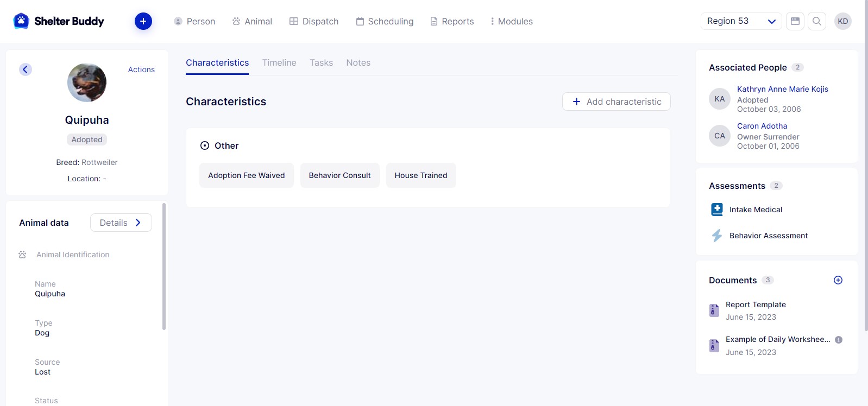Click the Source value Lost
The height and width of the screenshot is (406, 868).
coord(42,372)
